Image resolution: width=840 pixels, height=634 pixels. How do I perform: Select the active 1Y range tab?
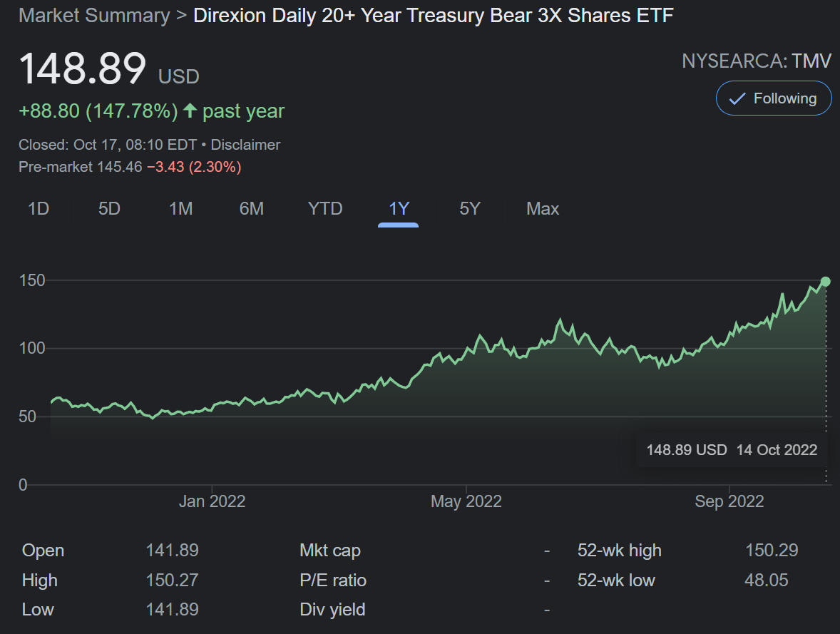399,208
